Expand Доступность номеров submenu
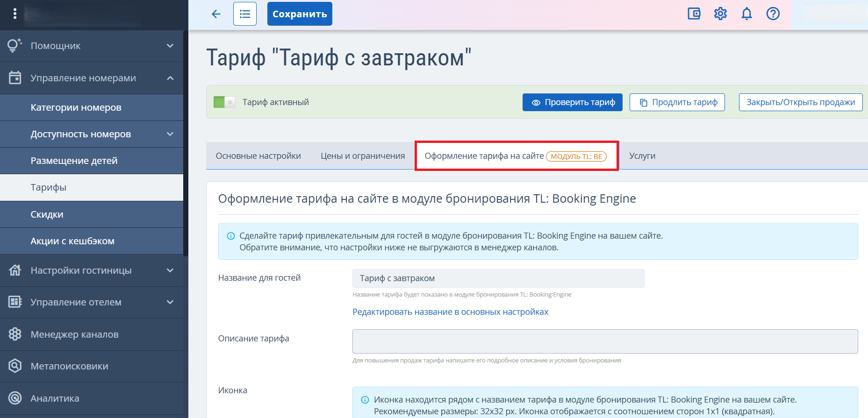The width and height of the screenshot is (868, 418). [x=170, y=134]
